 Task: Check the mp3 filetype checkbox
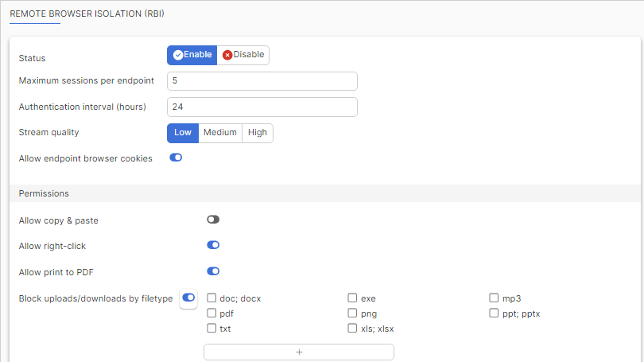point(494,298)
